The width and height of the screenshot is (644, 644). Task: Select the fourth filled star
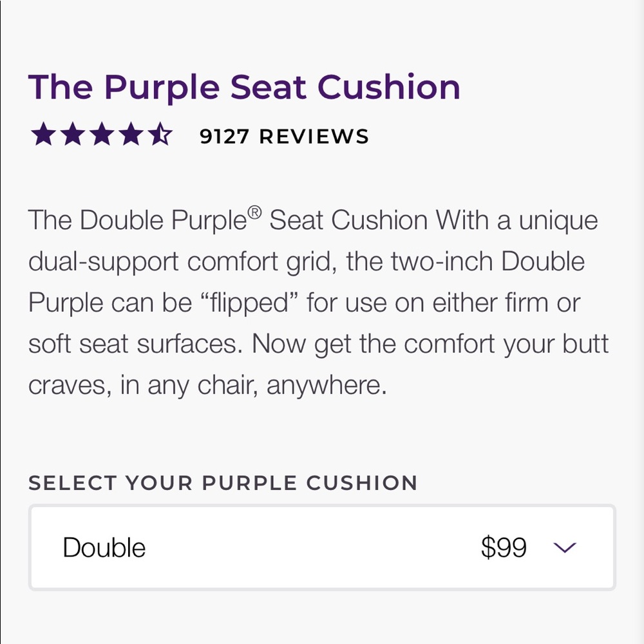(131, 135)
